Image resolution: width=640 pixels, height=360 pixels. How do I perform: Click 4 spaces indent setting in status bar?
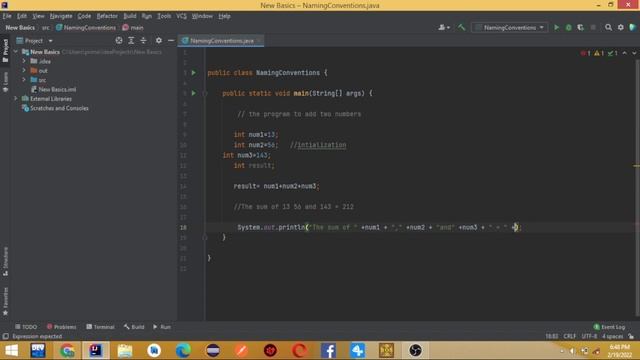[612, 336]
